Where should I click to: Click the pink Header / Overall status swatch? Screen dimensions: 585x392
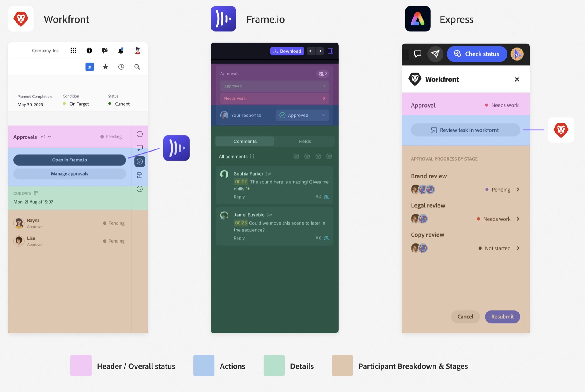81,365
